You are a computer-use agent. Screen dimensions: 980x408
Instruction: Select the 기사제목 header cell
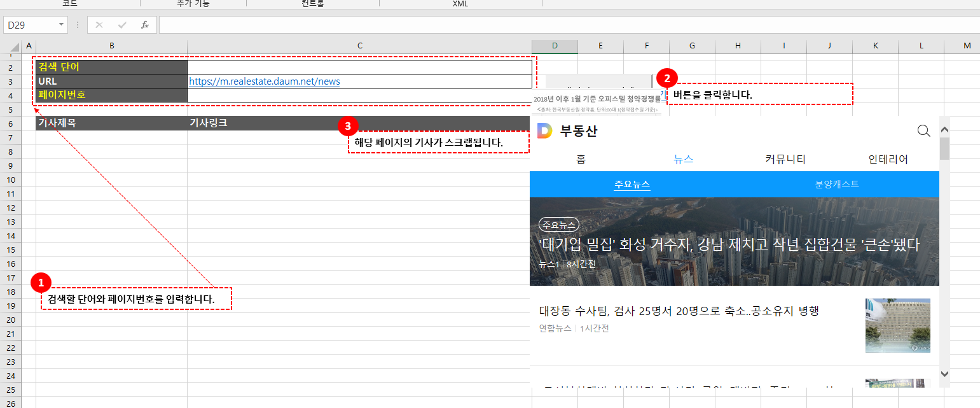(111, 123)
